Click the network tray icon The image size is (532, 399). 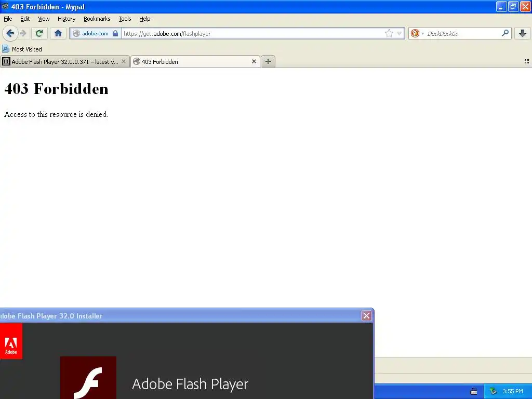click(x=493, y=392)
